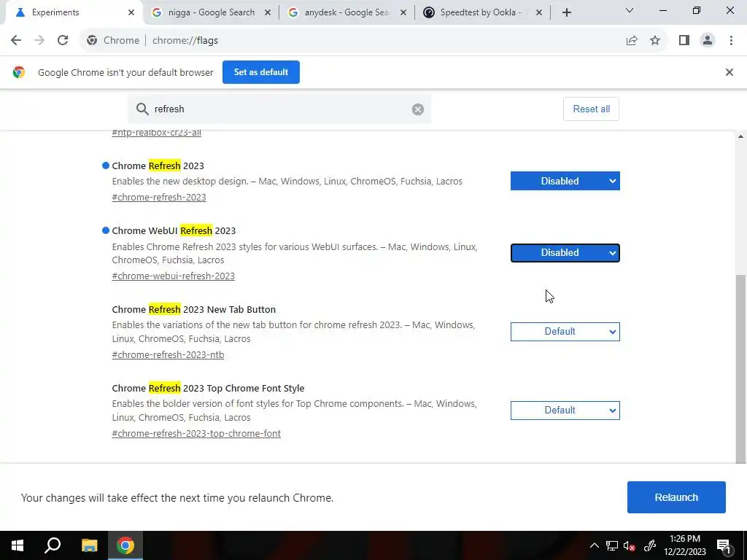Bookmark this page with the star
The image size is (747, 560).
click(655, 41)
